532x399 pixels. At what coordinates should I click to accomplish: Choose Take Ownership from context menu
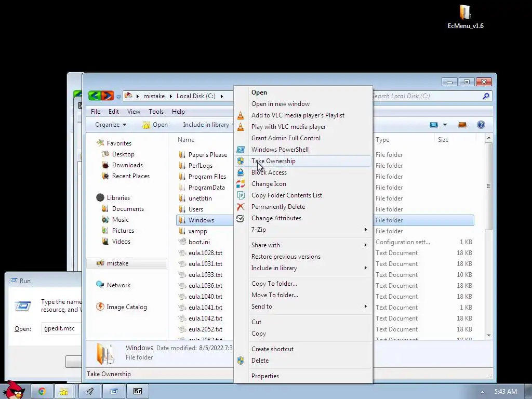click(x=303, y=161)
